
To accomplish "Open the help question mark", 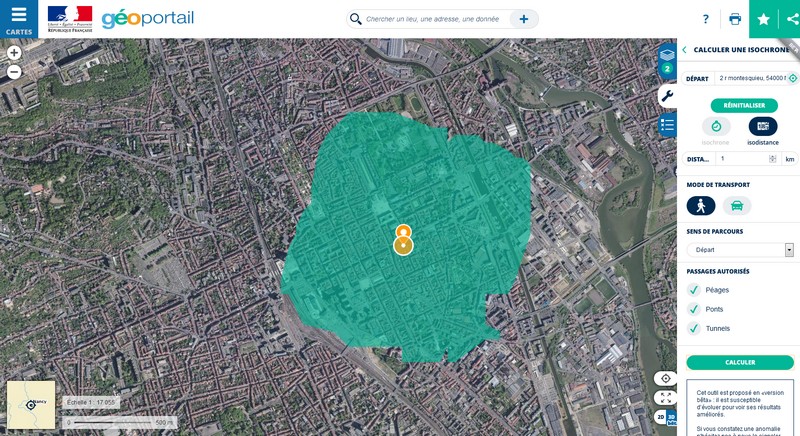I will (x=706, y=19).
